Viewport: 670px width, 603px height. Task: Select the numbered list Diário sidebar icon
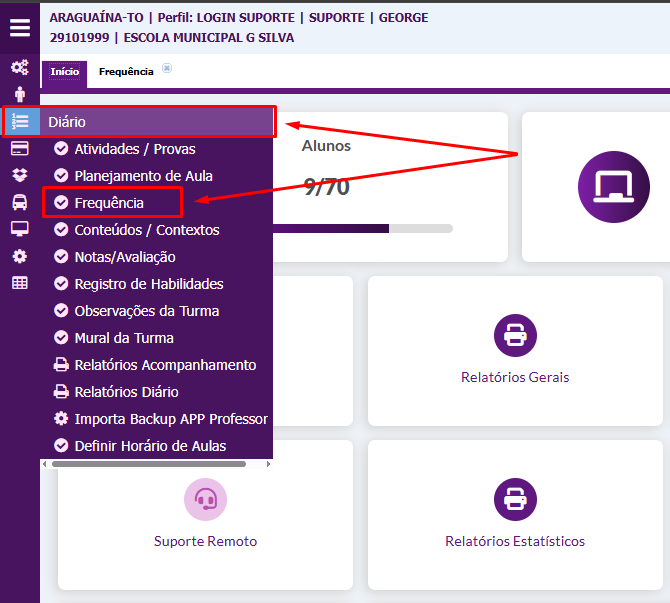[20, 121]
